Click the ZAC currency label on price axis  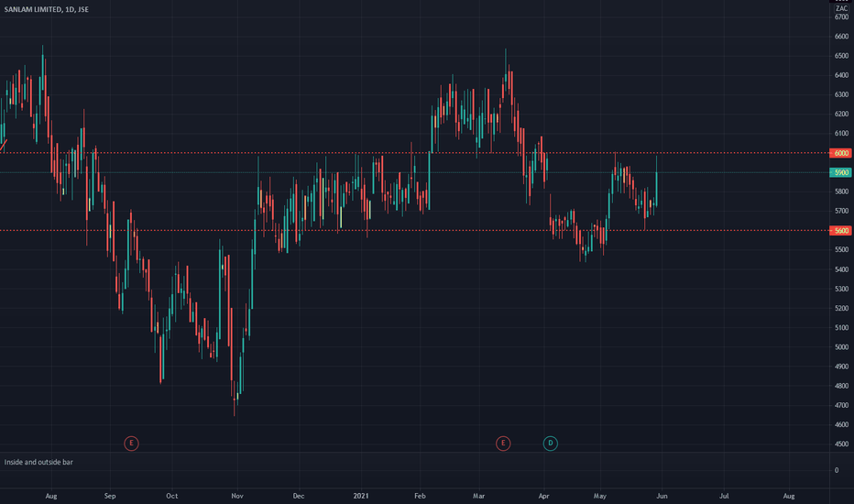pos(841,8)
